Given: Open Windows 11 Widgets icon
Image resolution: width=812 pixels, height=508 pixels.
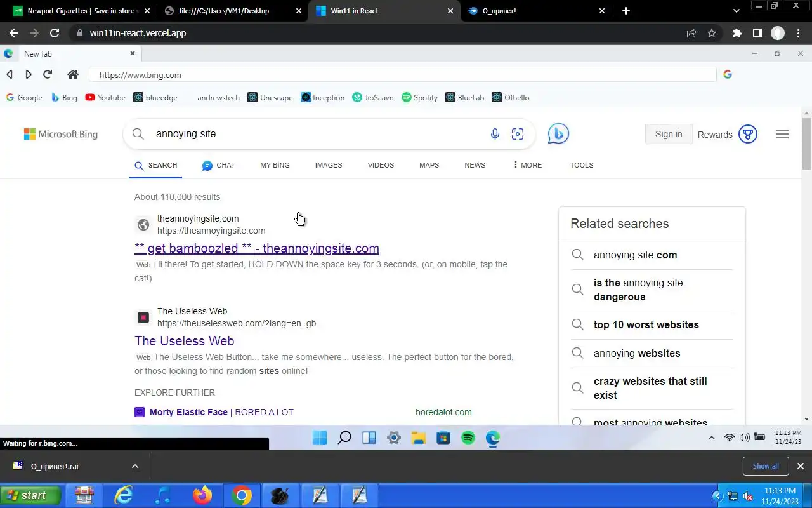Looking at the screenshot, I should point(369,438).
